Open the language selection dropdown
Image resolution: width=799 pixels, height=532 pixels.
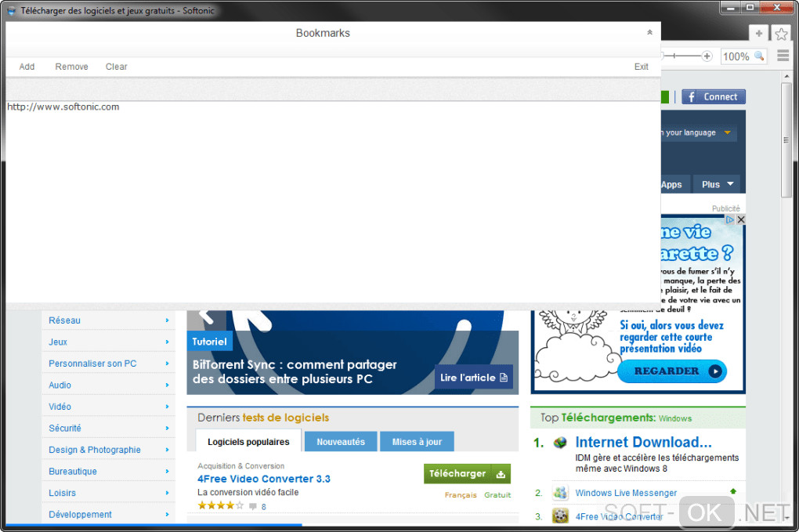[x=698, y=132]
